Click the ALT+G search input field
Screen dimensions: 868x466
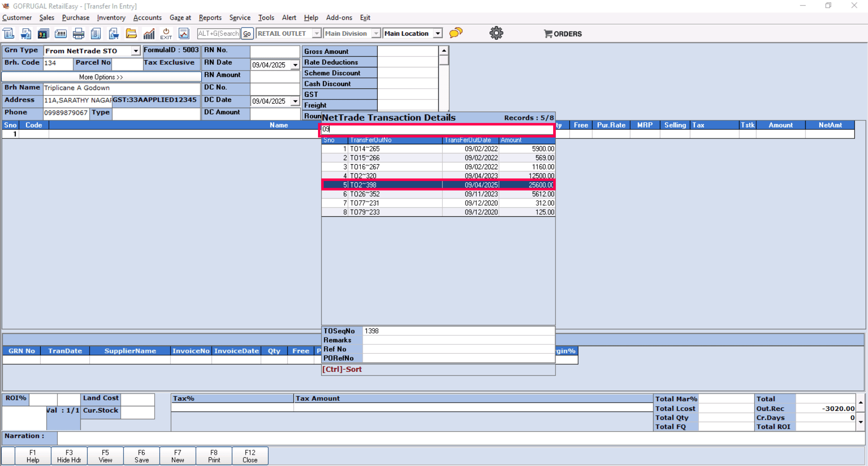218,33
